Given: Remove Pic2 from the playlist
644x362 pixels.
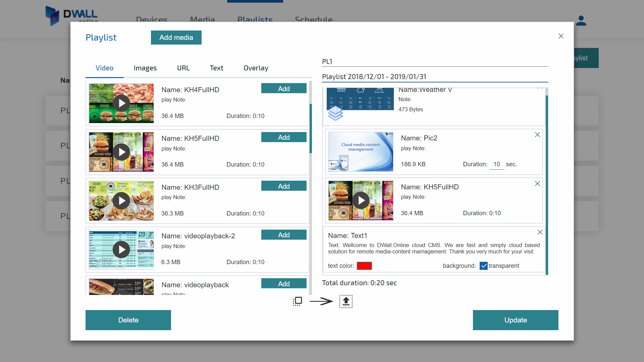Looking at the screenshot, I should [x=537, y=135].
